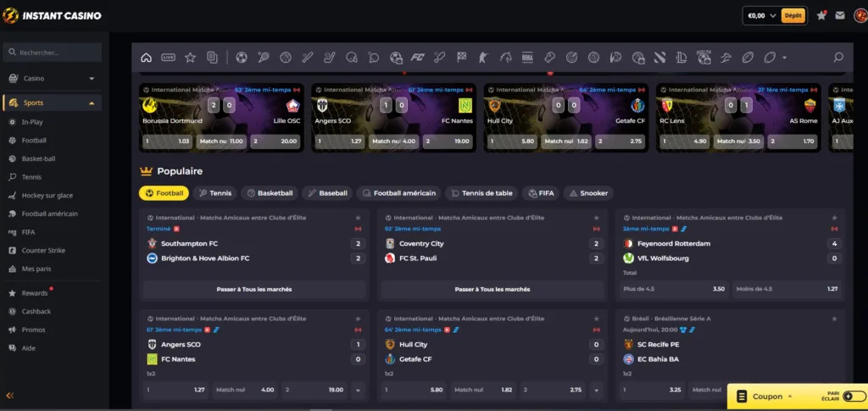Select the Basketball popular tab
Image resolution: width=868 pixels, height=411 pixels.
pos(270,193)
